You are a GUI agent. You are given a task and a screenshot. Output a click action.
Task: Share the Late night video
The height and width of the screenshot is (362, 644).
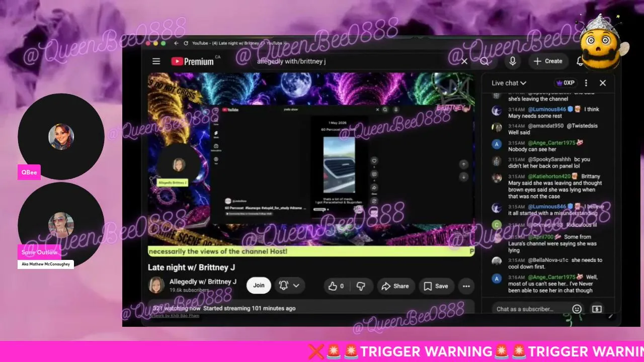(x=395, y=286)
